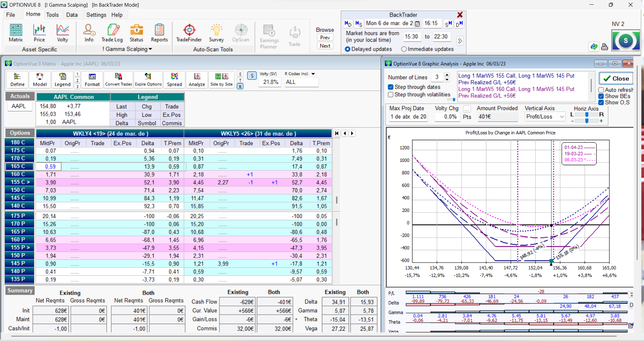
Task: Adjust the Horiz Axis minus-plus slider
Action: click(x=587, y=121)
